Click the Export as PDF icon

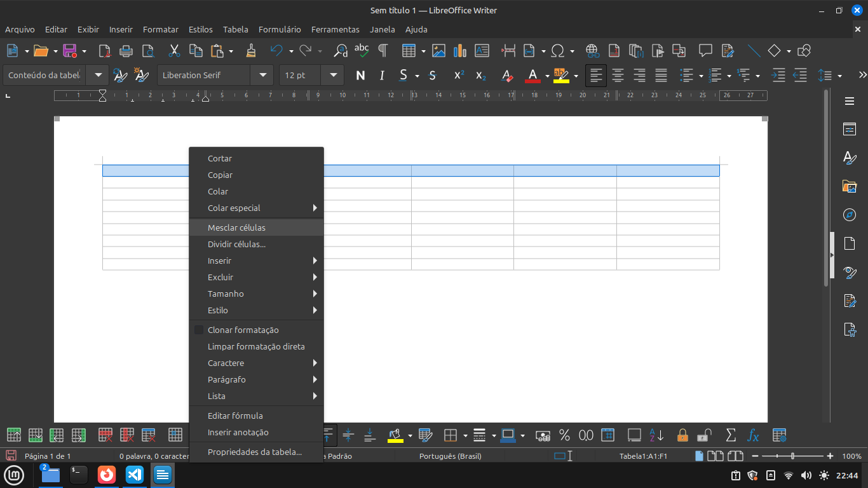pyautogui.click(x=104, y=51)
